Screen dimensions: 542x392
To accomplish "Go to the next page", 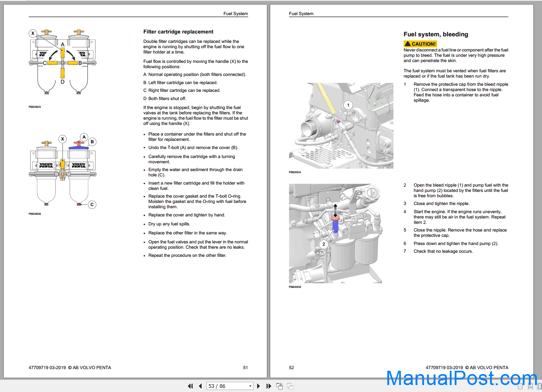I will (258, 386).
